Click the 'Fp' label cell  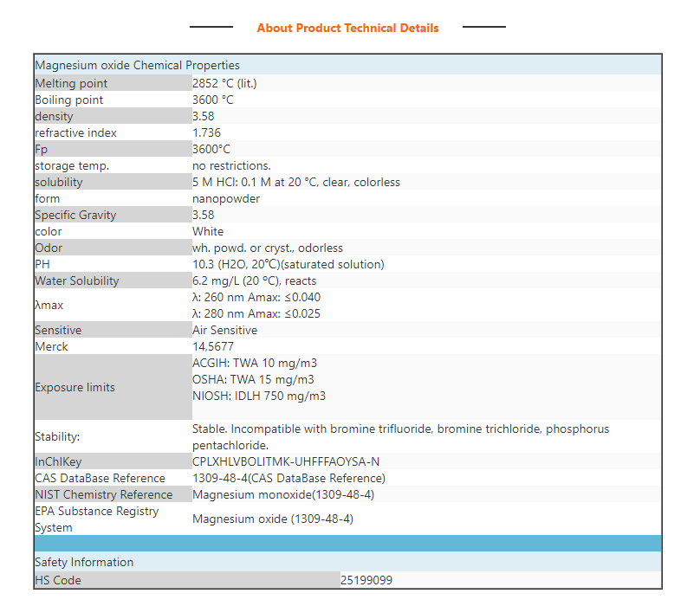point(113,150)
